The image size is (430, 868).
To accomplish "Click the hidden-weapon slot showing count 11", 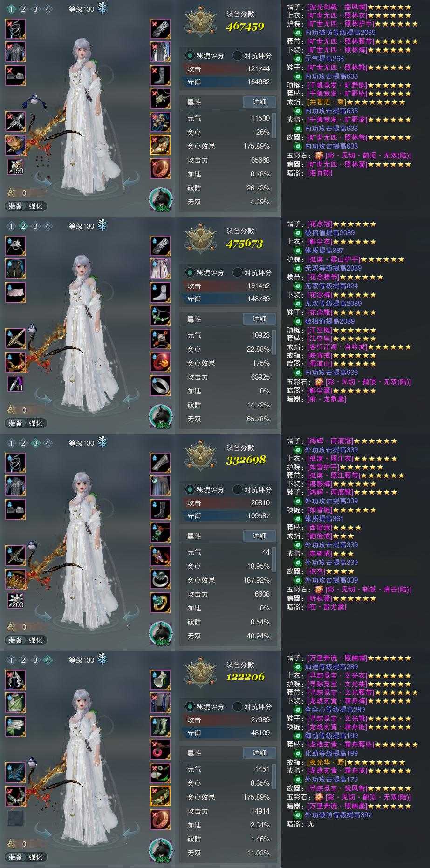I will pyautogui.click(x=15, y=384).
